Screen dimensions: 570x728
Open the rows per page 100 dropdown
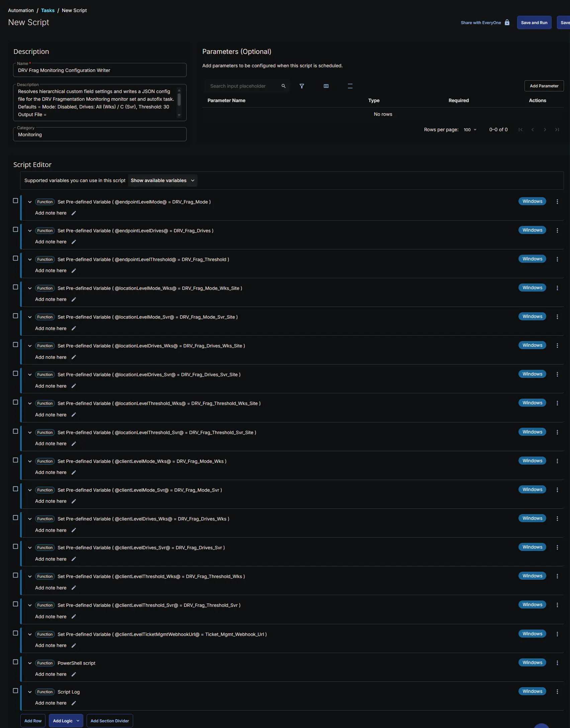pos(470,130)
